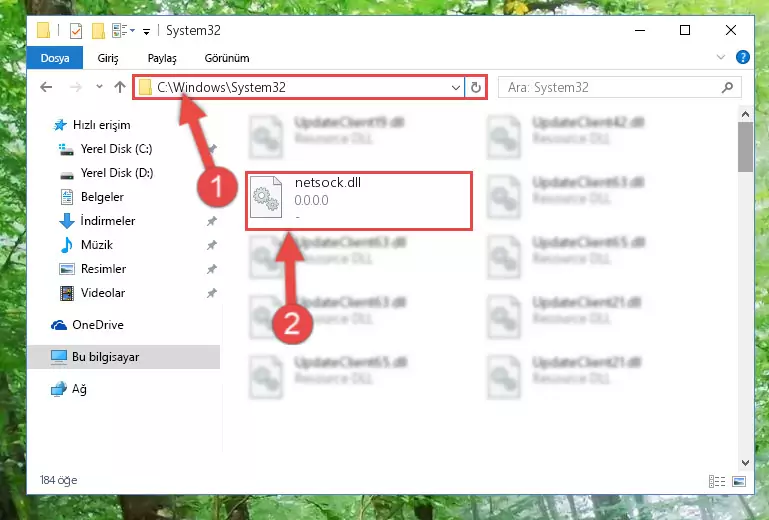
Task: Click the scroll up arrow of file list
Action: tap(745, 114)
